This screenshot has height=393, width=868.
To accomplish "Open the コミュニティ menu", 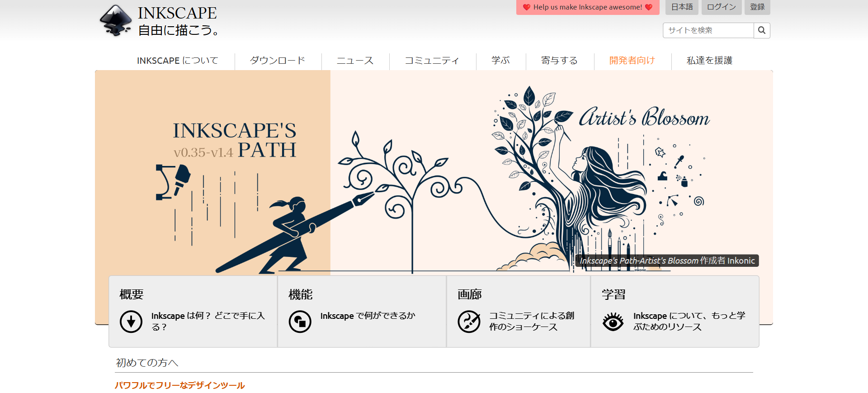I will (x=432, y=61).
